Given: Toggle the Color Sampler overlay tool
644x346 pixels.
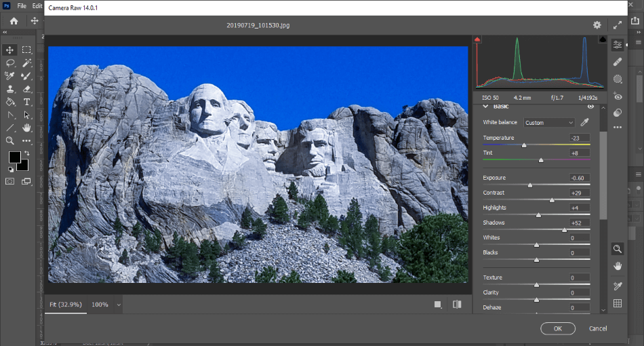Looking at the screenshot, I should click(618, 286).
